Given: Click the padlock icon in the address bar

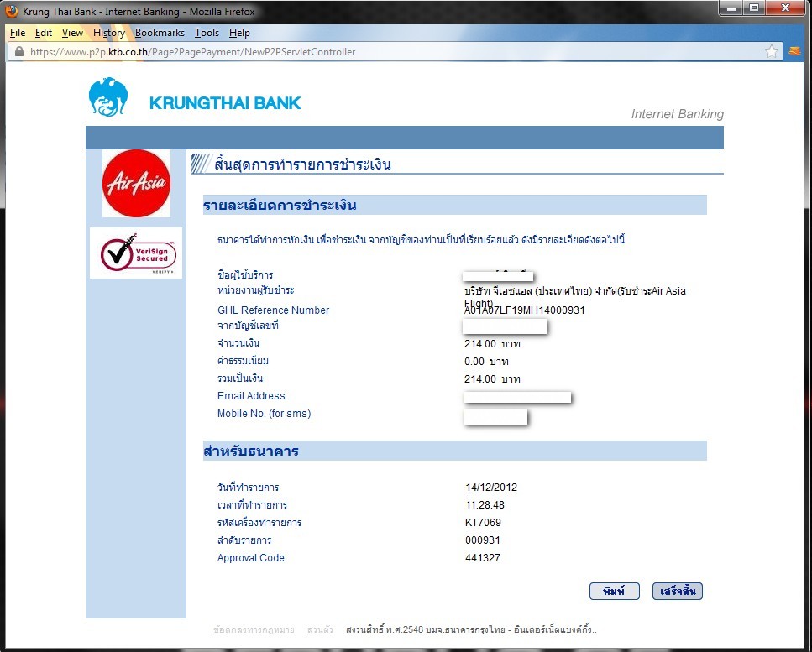Looking at the screenshot, I should coord(19,52).
